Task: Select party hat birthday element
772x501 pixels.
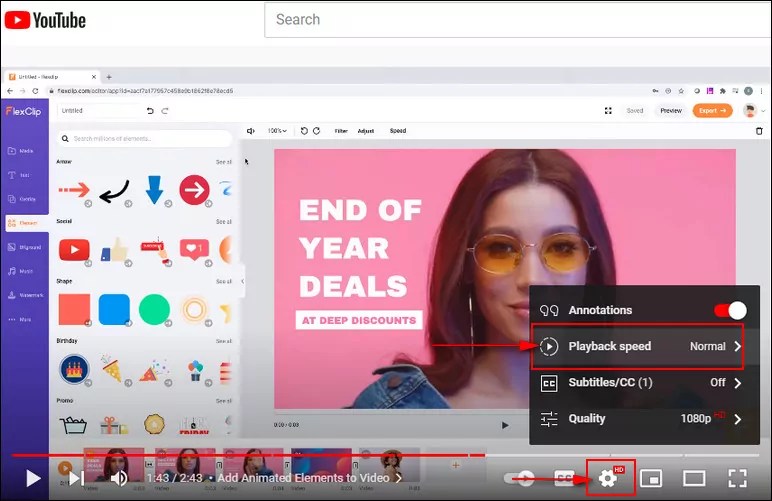Action: 113,369
